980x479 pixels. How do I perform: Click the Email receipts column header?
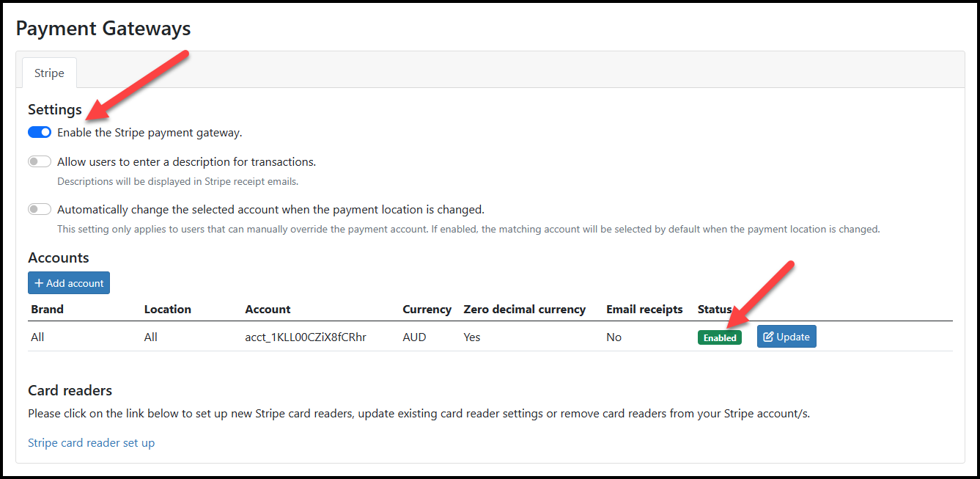click(x=644, y=310)
